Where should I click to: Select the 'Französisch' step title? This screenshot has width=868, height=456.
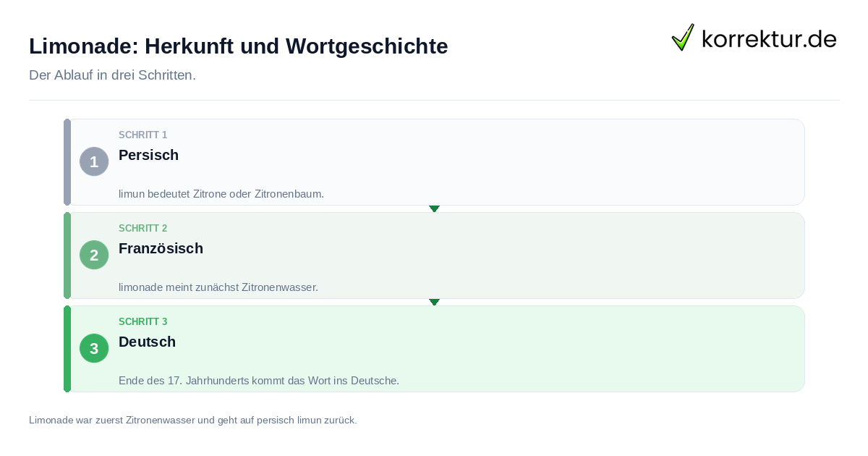tap(161, 248)
